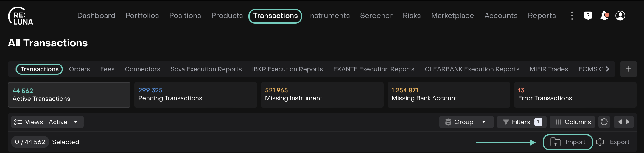Viewport: 644px width, 153px height.
Task: Click the left arrow navigation icon
Action: coord(620,122)
